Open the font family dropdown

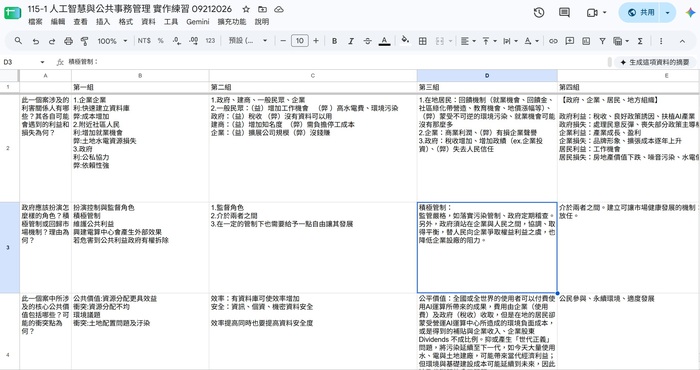[x=248, y=41]
